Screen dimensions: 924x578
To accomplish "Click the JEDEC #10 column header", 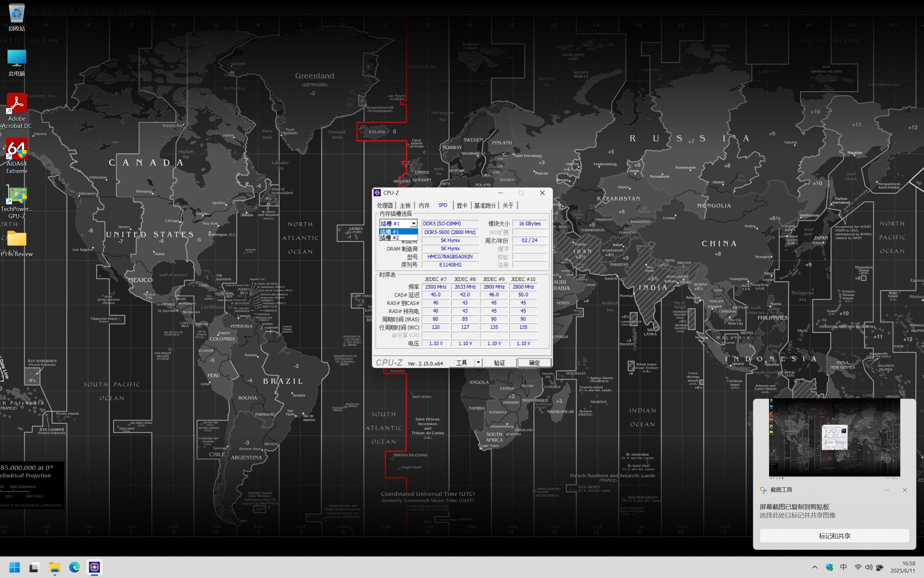I will pos(523,279).
